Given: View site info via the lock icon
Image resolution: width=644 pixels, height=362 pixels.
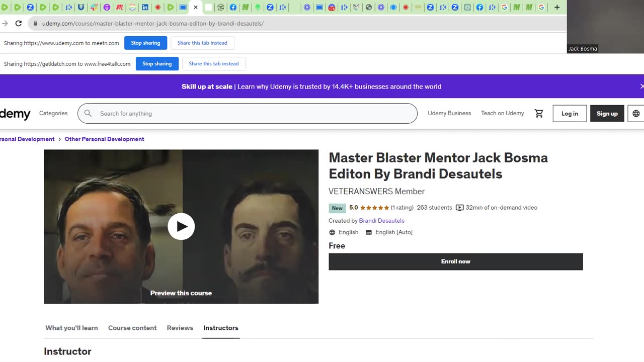Looking at the screenshot, I should [35, 24].
